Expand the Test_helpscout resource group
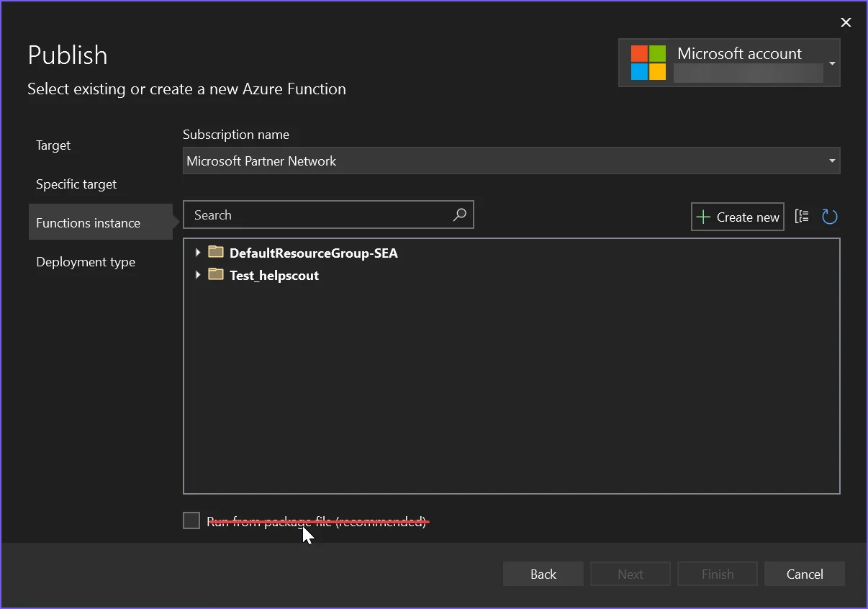The image size is (868, 609). pyautogui.click(x=198, y=275)
